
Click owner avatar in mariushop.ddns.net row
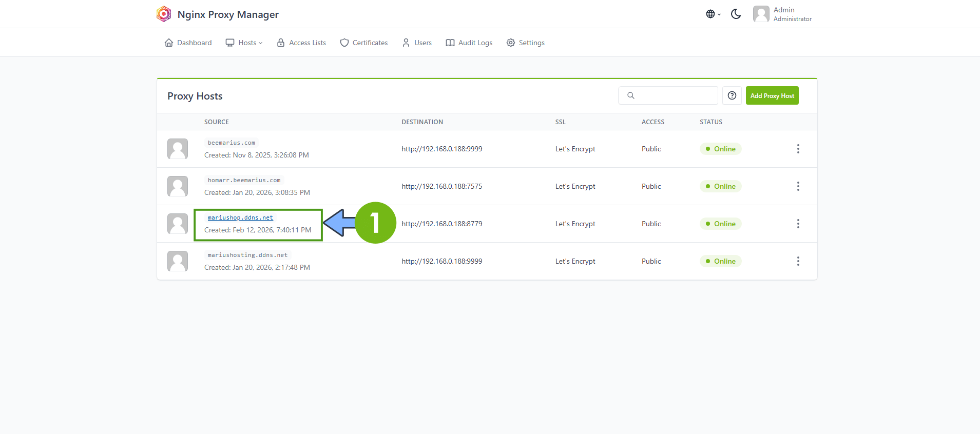178,224
